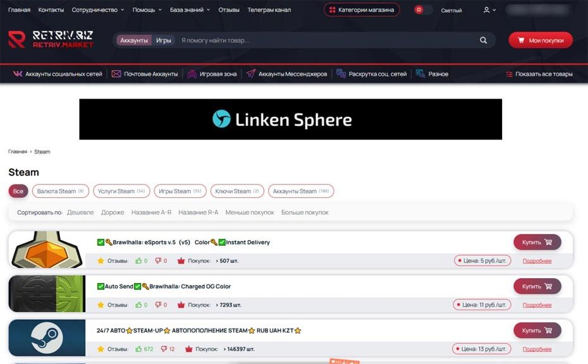Open the Мои покупки button
Viewport: 588px width, 364px height.
click(x=541, y=40)
